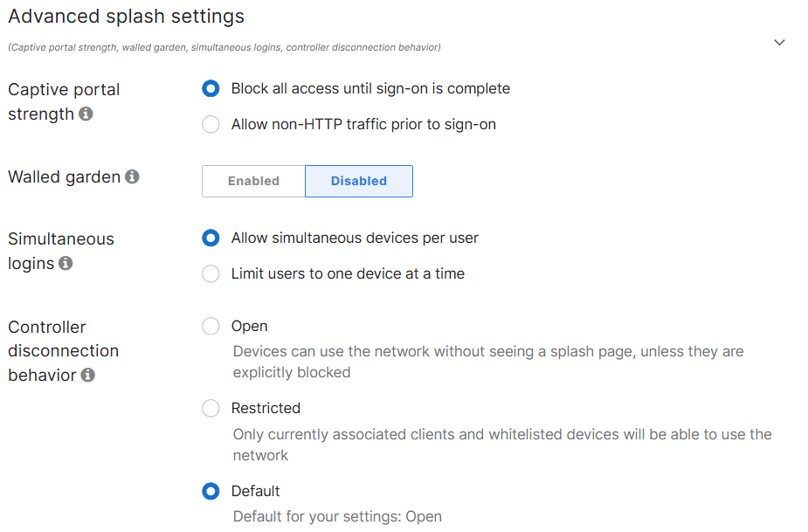Choose the Restricted disconnection behavior radio
Screen dimensions: 808x532
(211, 408)
